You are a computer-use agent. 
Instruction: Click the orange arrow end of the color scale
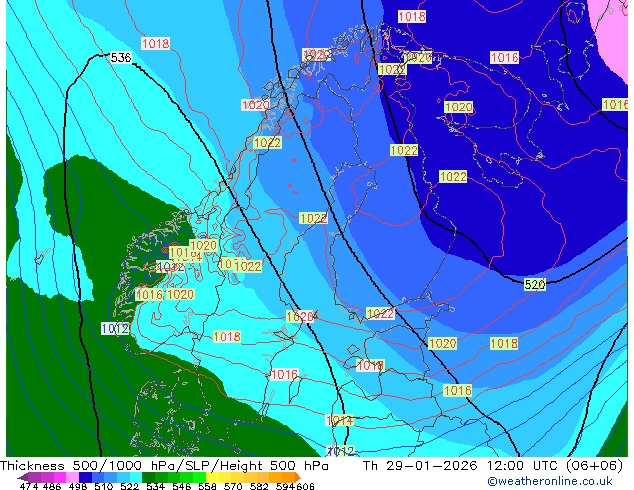[298, 477]
